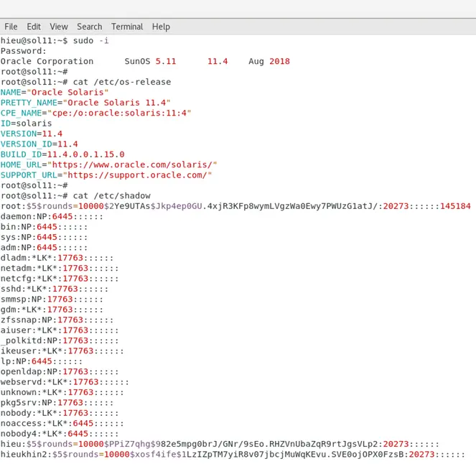
Task: Click the 'SunOS 5.11' text
Action: click(150, 61)
